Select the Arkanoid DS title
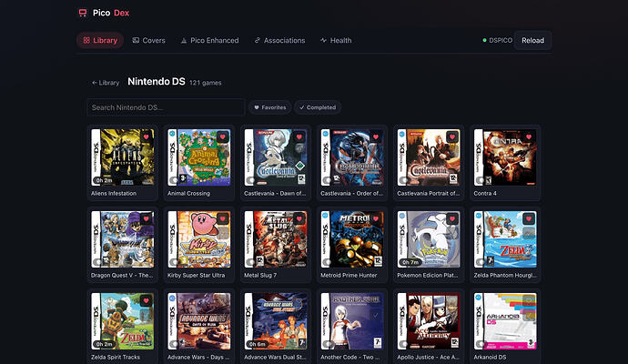The width and height of the screenshot is (628, 364). [x=490, y=358]
